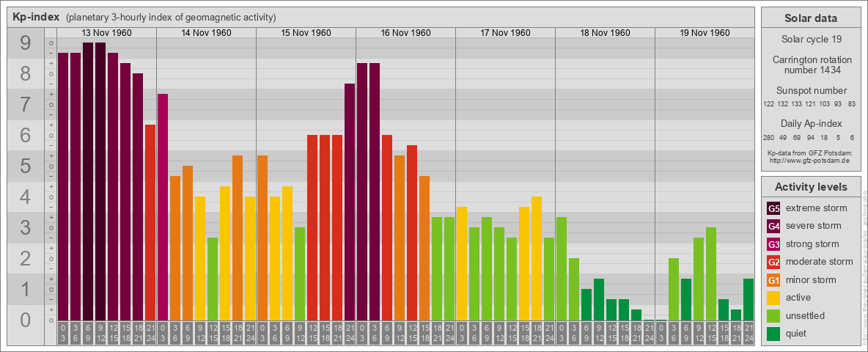Click the Kp-index chart title

pyautogui.click(x=36, y=17)
